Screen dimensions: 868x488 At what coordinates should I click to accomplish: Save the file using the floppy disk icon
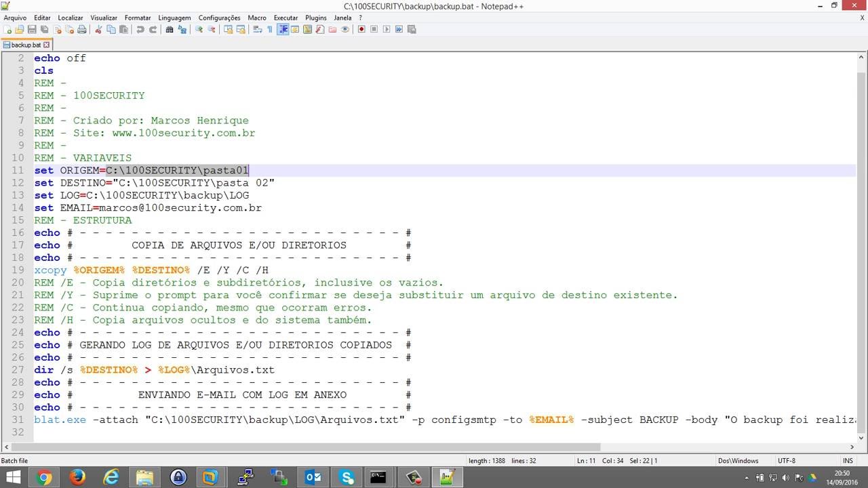pyautogui.click(x=32, y=30)
